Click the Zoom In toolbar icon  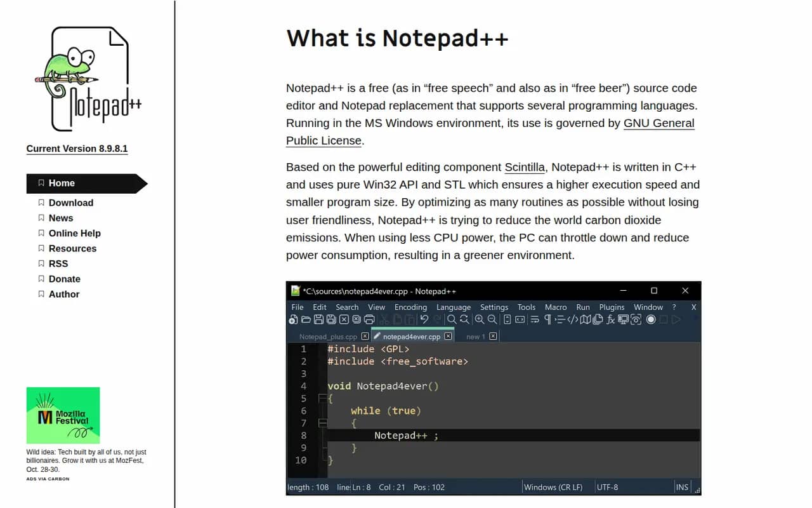[479, 319]
